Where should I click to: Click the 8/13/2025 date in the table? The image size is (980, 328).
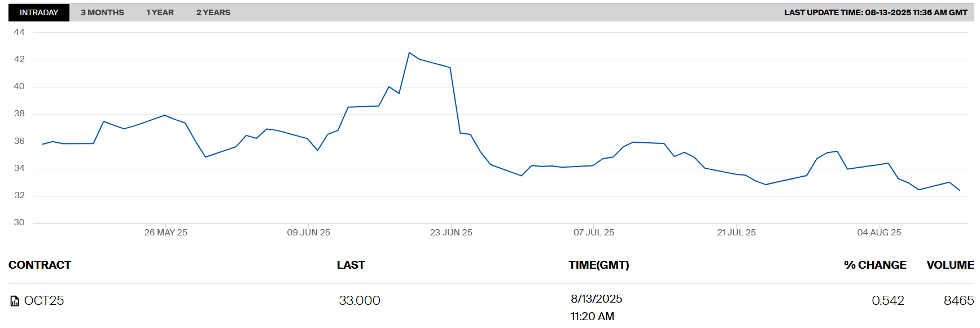(x=596, y=299)
